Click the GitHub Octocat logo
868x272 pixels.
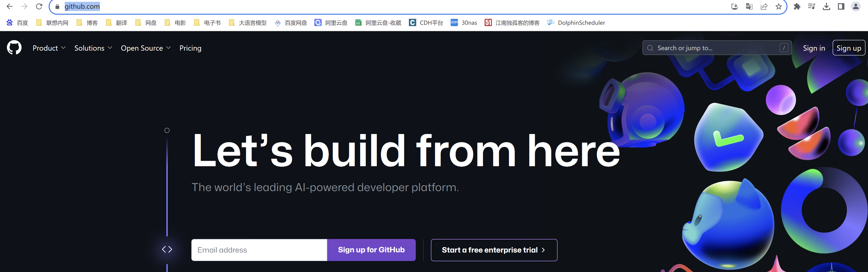[x=14, y=48]
